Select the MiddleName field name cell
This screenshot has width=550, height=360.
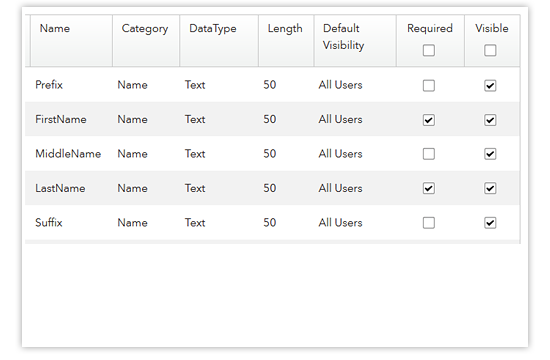point(68,154)
